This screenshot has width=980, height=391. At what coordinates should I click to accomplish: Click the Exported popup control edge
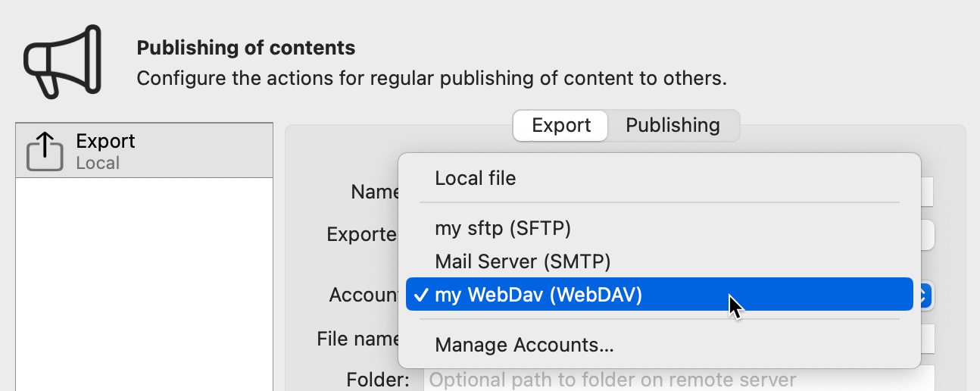pos(928,235)
